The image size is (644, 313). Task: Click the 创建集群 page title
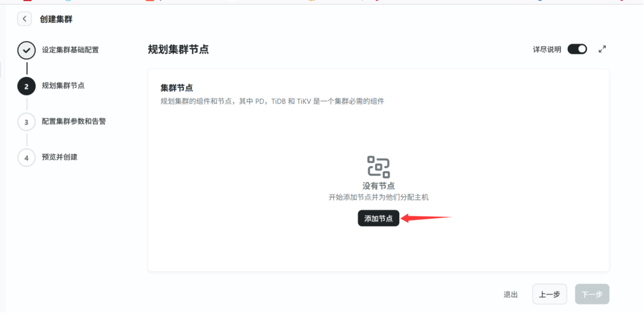[56, 19]
